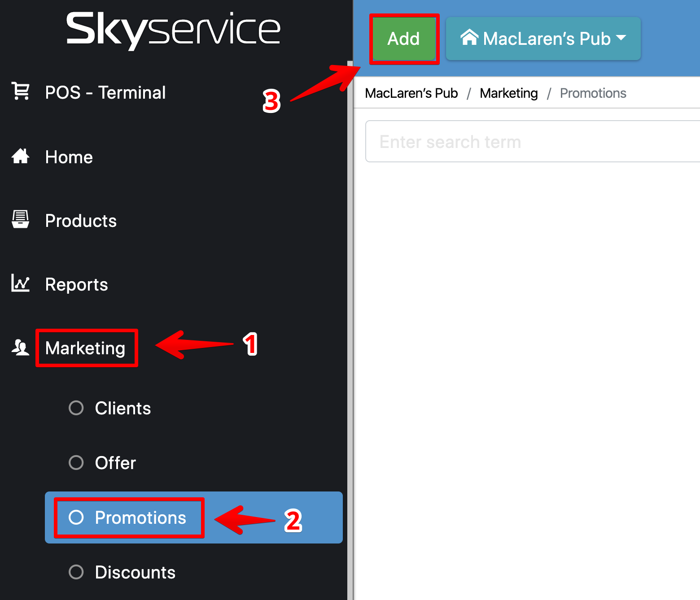The width and height of the screenshot is (700, 600).
Task: Collapse the Marketing menu section
Action: (85, 348)
